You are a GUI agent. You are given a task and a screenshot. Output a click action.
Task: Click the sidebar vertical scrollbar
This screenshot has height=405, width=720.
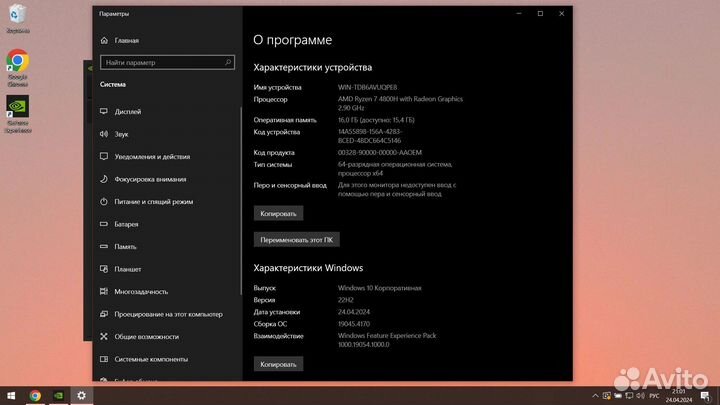pos(241,201)
